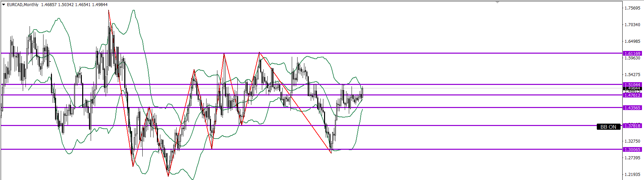
Task: Click the latest candlestick on the chart
Action: 362,92
